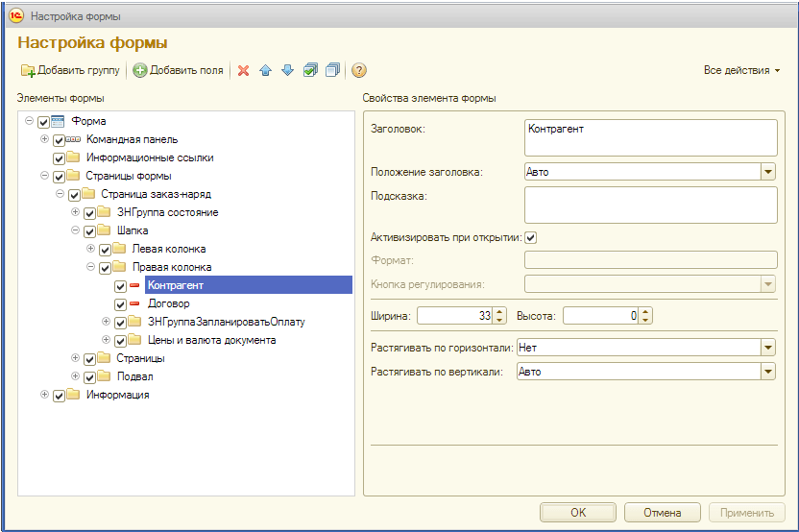Open Положение заголовка dropdown
Image resolution: width=799 pixels, height=532 pixels.
point(768,172)
